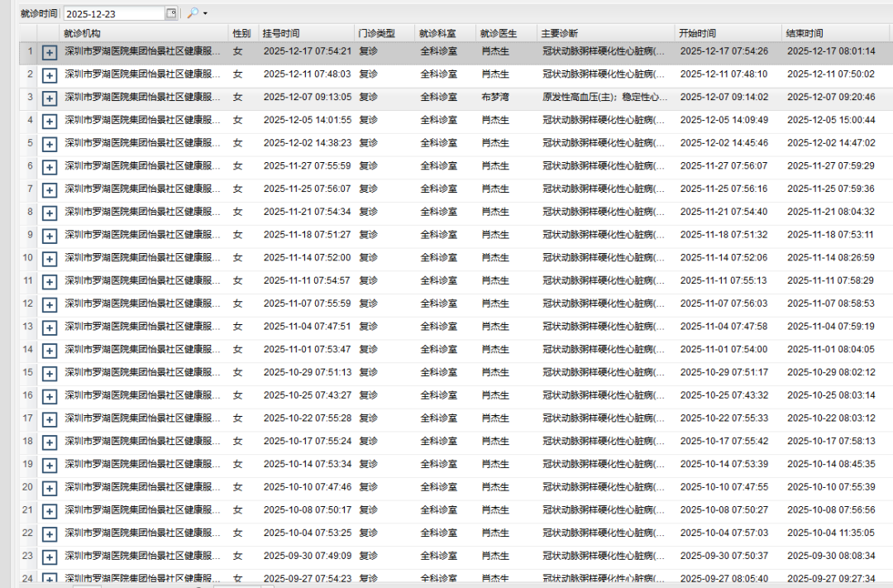Select the row registered 2025-12-07 09:13:05
This screenshot has height=588, width=893.
tap(307, 98)
